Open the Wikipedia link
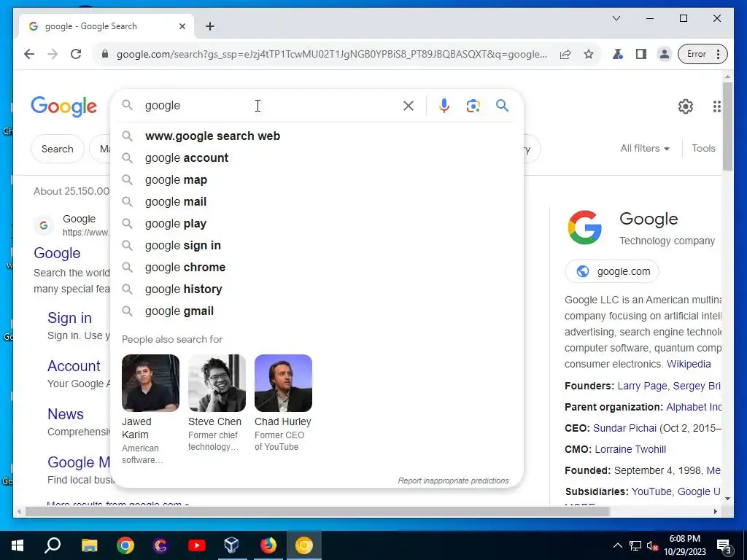Screen dimensions: 747x560 pos(689,365)
